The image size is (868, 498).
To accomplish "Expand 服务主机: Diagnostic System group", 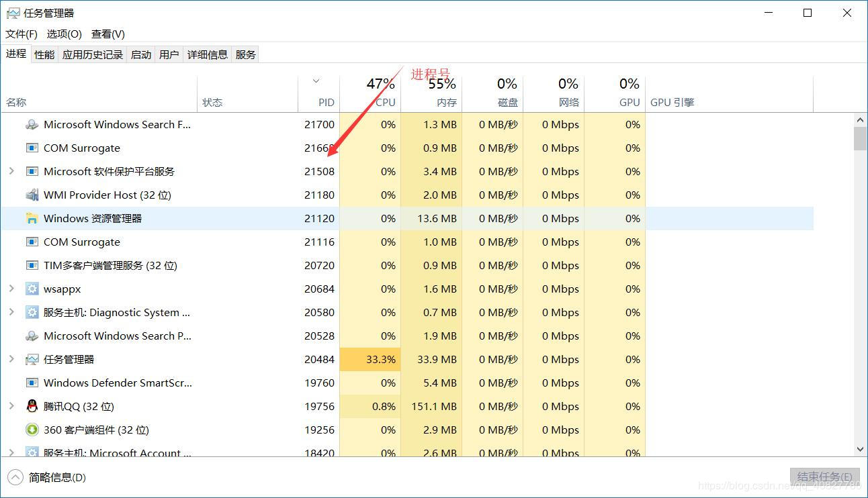I will coord(11,312).
